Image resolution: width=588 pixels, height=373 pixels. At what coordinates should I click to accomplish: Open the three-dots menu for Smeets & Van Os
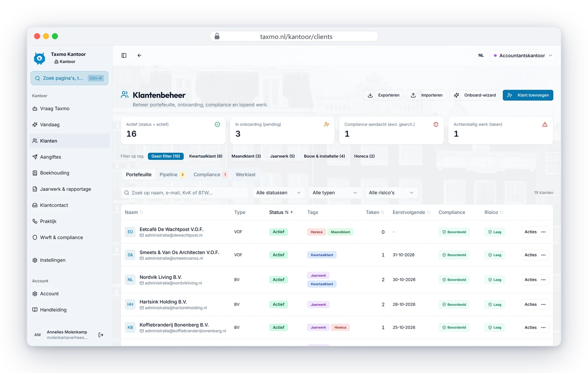click(x=543, y=255)
